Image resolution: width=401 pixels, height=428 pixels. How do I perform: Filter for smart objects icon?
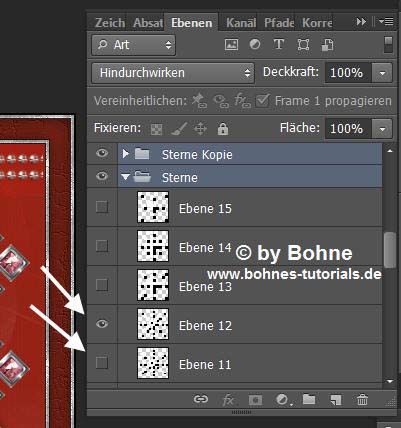[327, 45]
